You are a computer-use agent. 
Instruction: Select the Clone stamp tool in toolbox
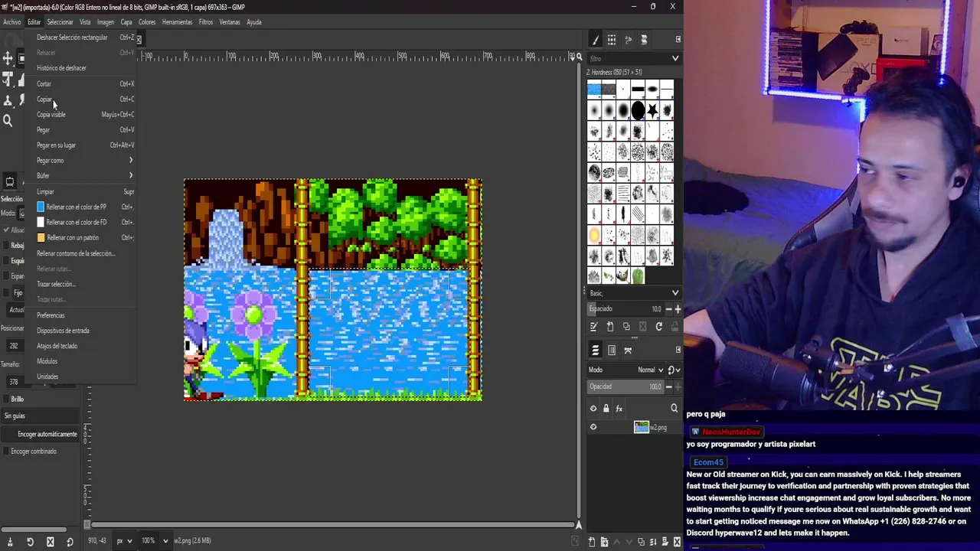pos(8,100)
